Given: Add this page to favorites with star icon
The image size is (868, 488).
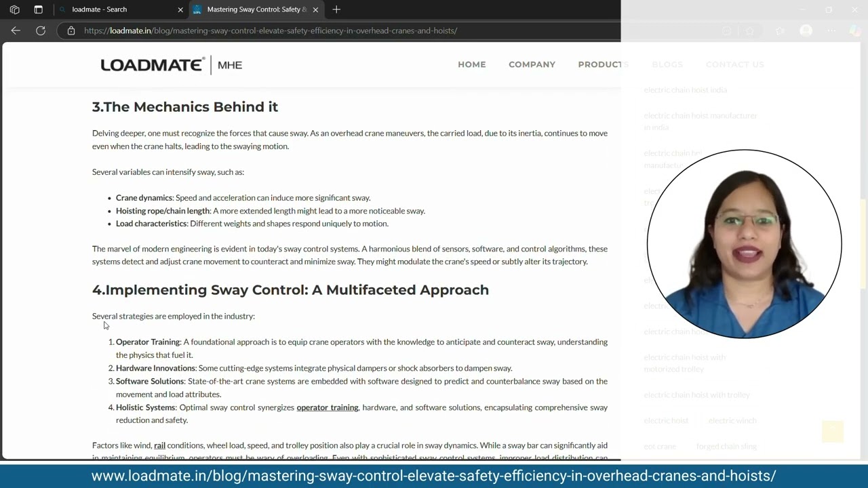Looking at the screenshot, I should click(750, 30).
